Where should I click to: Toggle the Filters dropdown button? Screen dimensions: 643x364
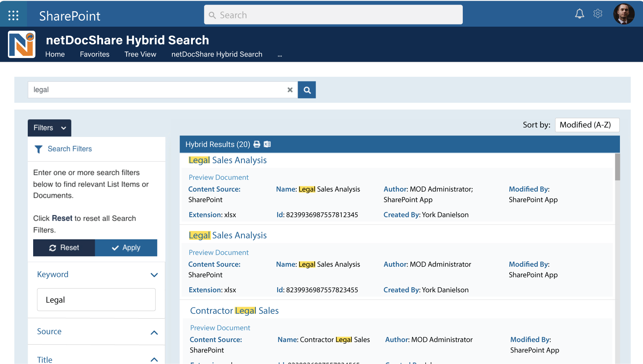pos(49,128)
